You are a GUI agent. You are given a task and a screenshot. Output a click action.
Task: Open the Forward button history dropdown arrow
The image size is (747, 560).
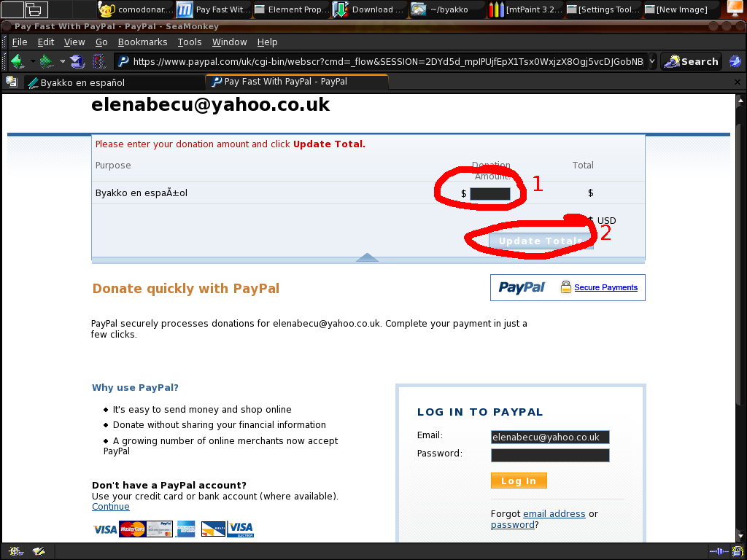pos(62,61)
